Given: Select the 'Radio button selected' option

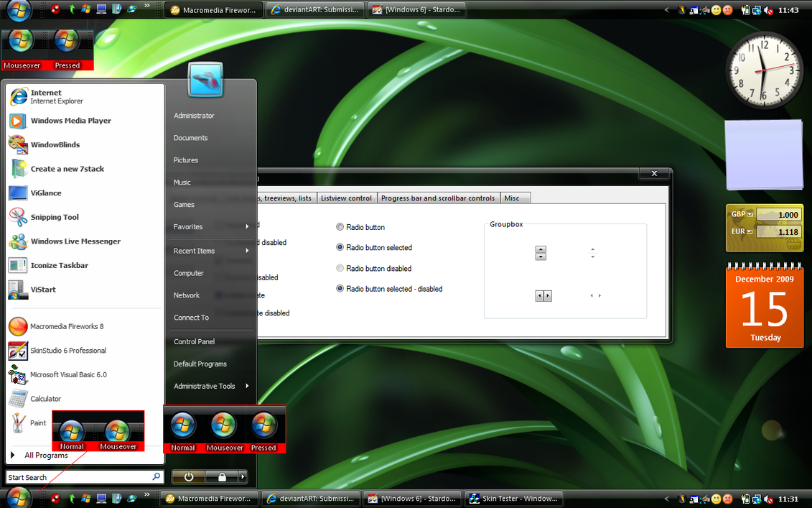Looking at the screenshot, I should pos(374,248).
